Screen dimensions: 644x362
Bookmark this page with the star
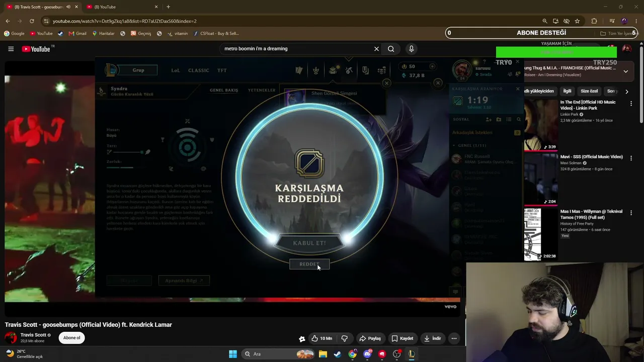pyautogui.click(x=577, y=21)
